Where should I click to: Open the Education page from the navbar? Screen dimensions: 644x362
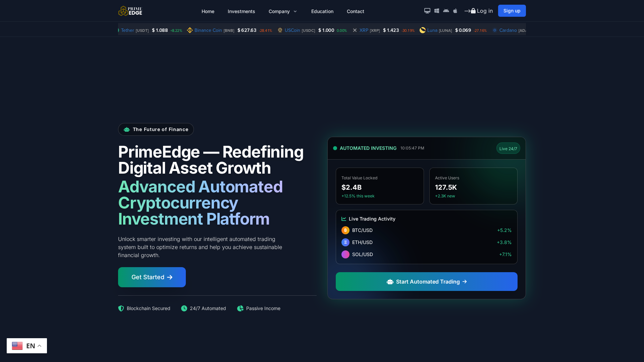322,11
